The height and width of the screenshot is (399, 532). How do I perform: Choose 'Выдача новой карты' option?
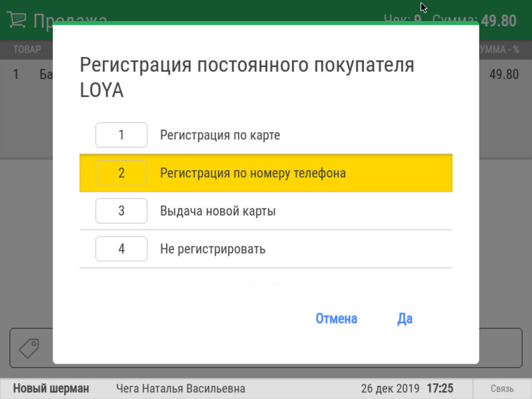click(x=266, y=211)
